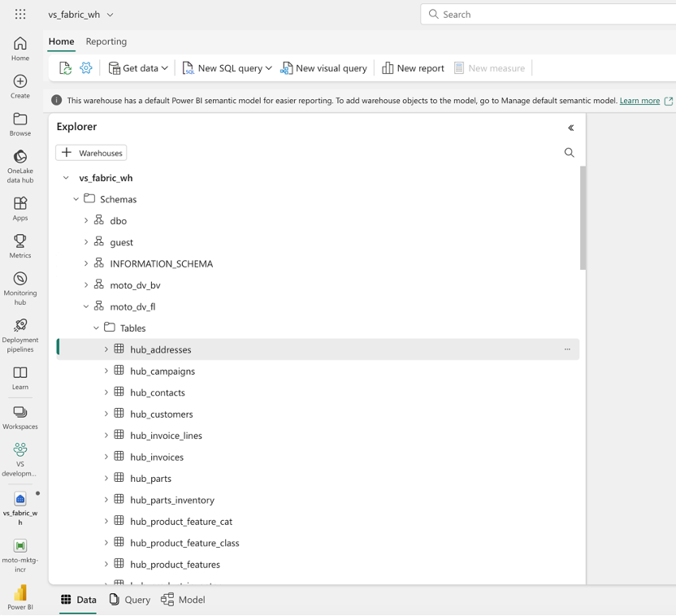This screenshot has height=616, width=676.
Task: Click the New report button
Action: (413, 68)
